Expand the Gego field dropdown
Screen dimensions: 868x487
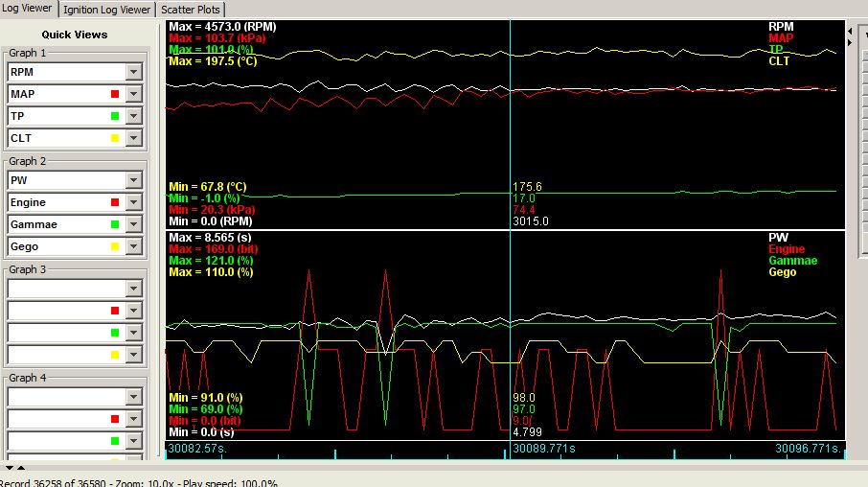tap(134, 246)
